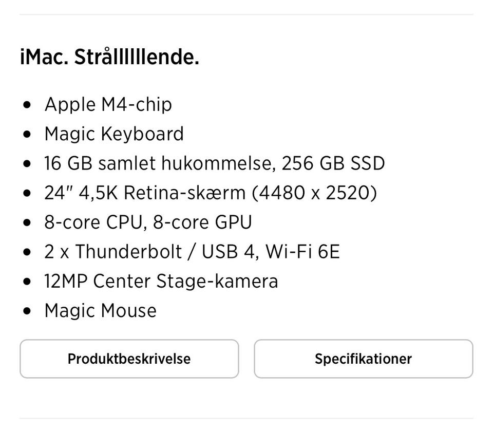Click the 8-core CPU text
The height and width of the screenshot is (448, 493).
tap(94, 222)
